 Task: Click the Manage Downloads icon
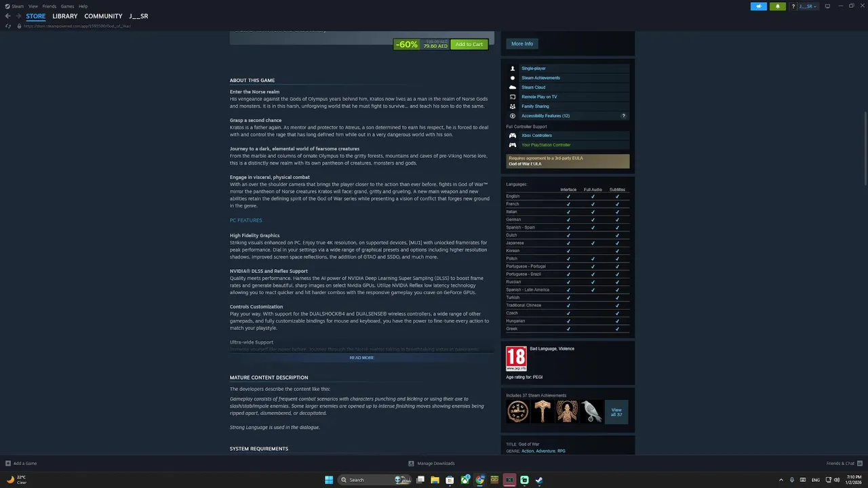(x=411, y=464)
